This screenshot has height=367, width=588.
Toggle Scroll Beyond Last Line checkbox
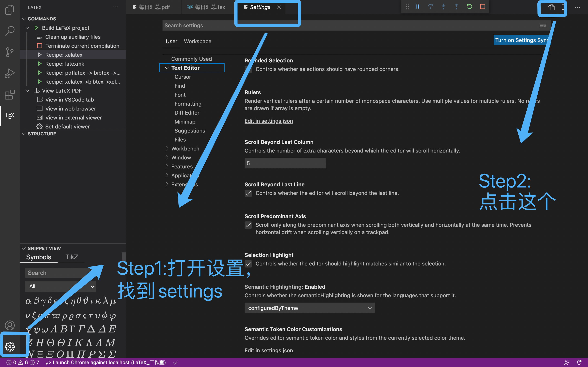point(248,193)
